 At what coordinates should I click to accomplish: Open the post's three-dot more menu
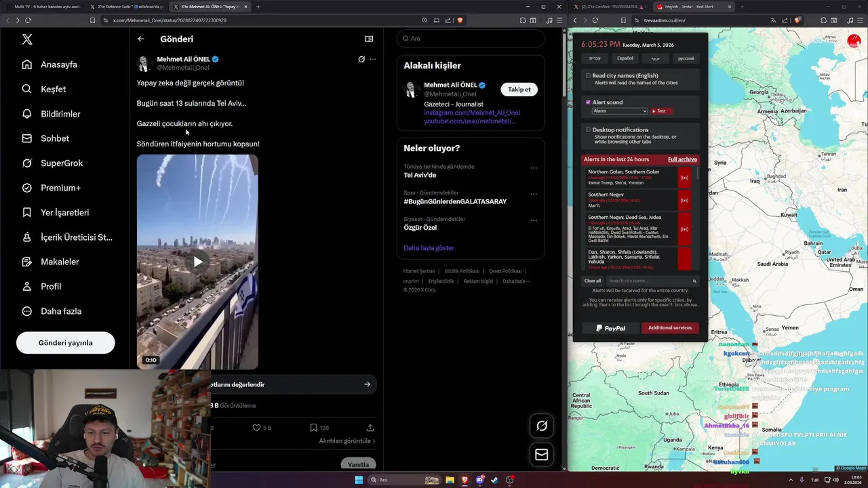pyautogui.click(x=372, y=59)
